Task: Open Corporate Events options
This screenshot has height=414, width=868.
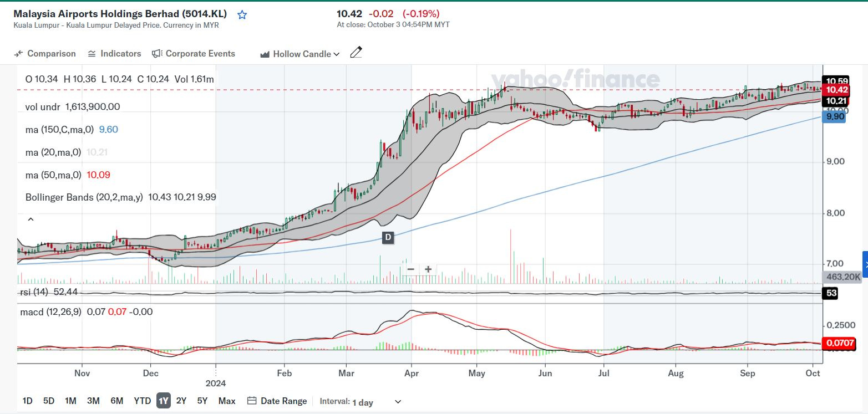Action: coord(194,54)
